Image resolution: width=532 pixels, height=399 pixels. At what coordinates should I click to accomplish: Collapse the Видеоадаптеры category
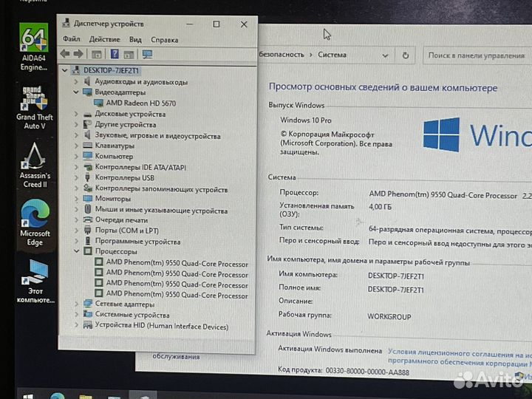(76, 92)
